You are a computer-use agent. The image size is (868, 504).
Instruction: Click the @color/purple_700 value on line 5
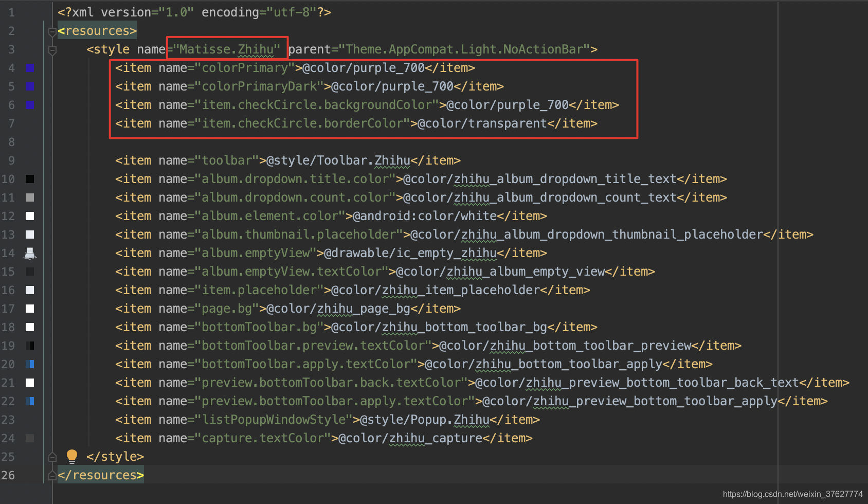392,86
